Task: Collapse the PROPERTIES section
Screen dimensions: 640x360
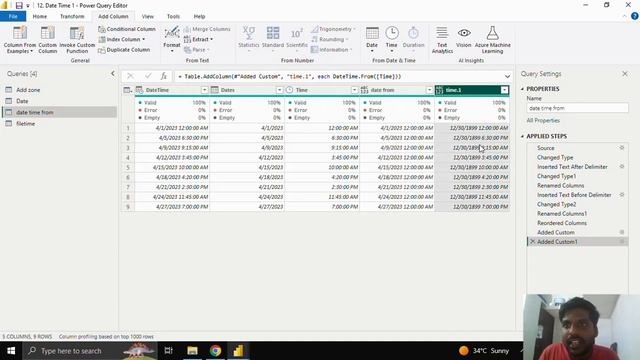Action: (522, 89)
